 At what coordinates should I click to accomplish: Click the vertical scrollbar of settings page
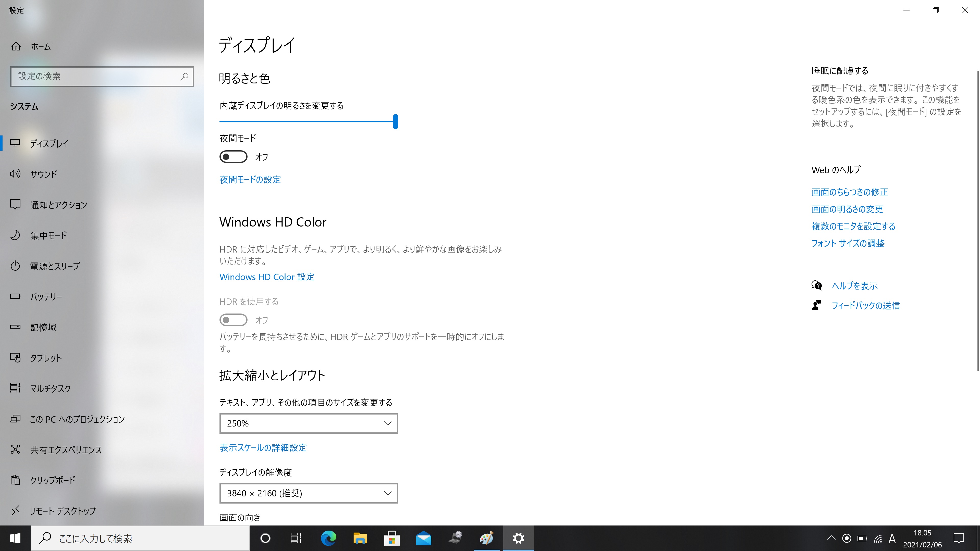(x=978, y=221)
